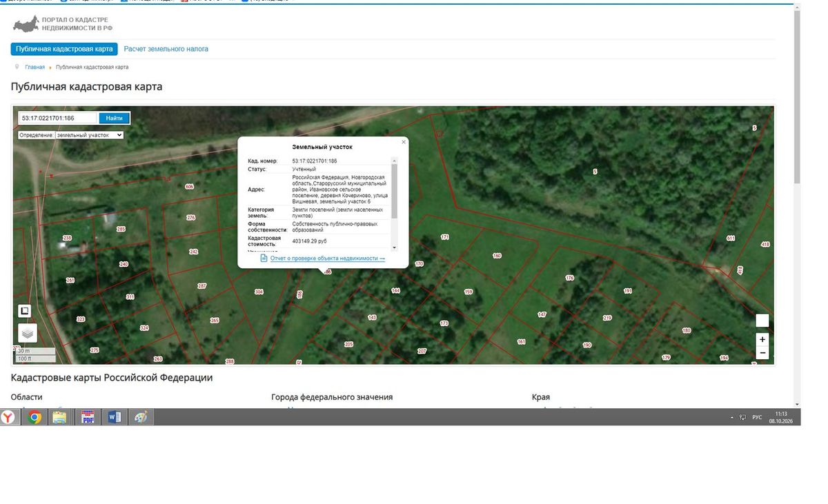Click the Города федерального значения heading
The image size is (828, 504).
click(332, 397)
